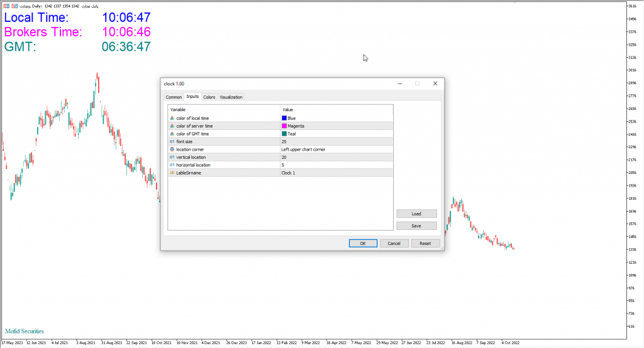
Task: Switch to the Common tab
Action: pos(174,97)
